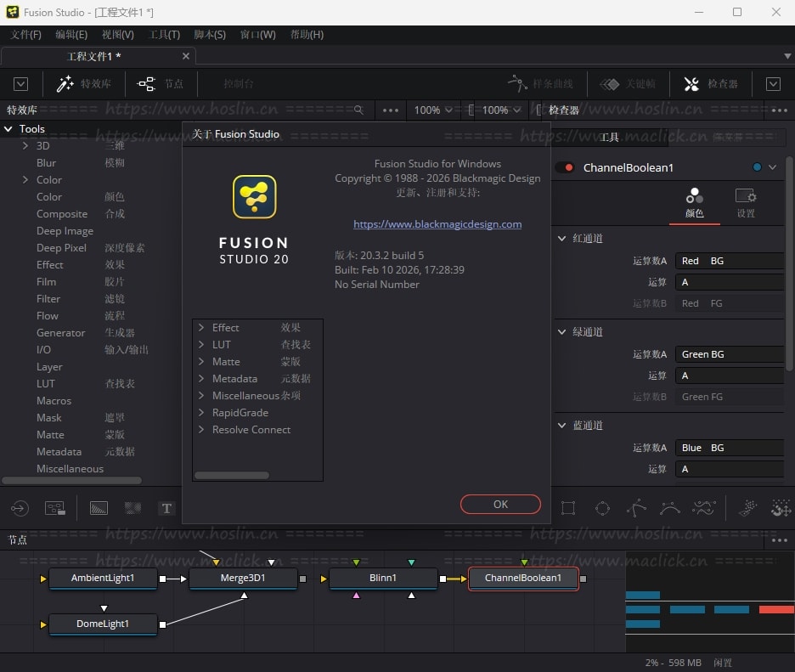Collapse the 蓝通道 blue channel section
The image size is (795, 672).
(561, 425)
